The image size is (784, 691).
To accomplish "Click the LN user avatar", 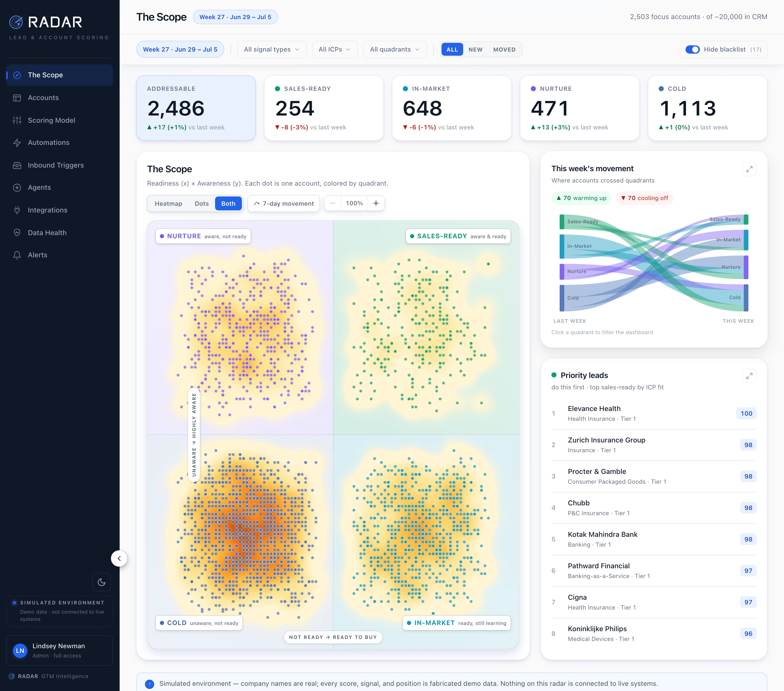I will (x=20, y=651).
